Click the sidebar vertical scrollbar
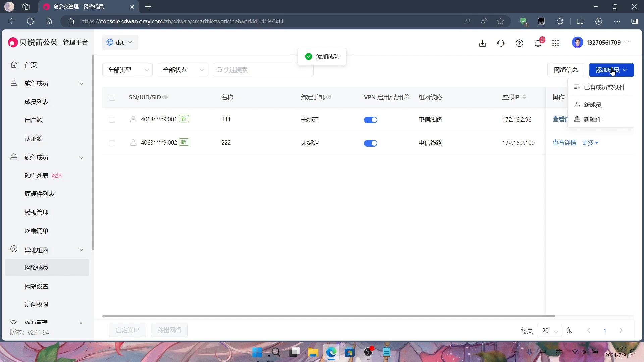This screenshot has height=362, width=644. point(93,153)
